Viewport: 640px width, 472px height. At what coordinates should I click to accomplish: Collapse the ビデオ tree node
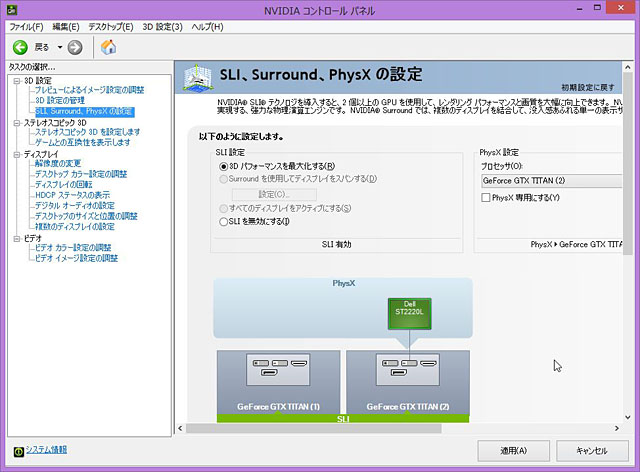pyautogui.click(x=17, y=238)
